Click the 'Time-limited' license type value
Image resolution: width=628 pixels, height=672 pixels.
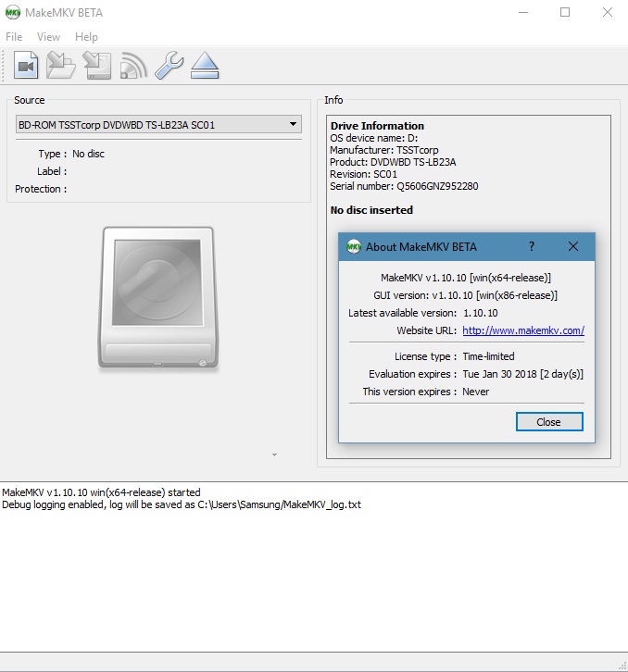488,356
